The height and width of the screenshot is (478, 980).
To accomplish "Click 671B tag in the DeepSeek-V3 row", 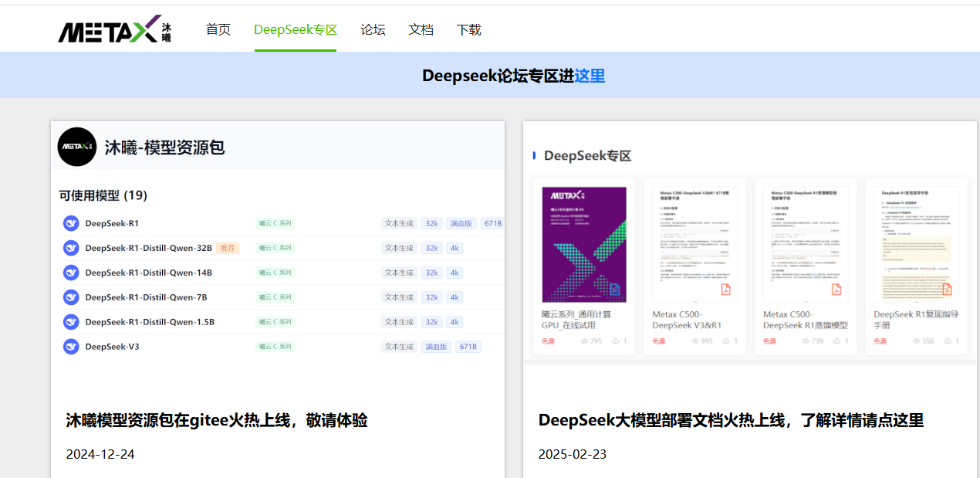I will click(468, 347).
